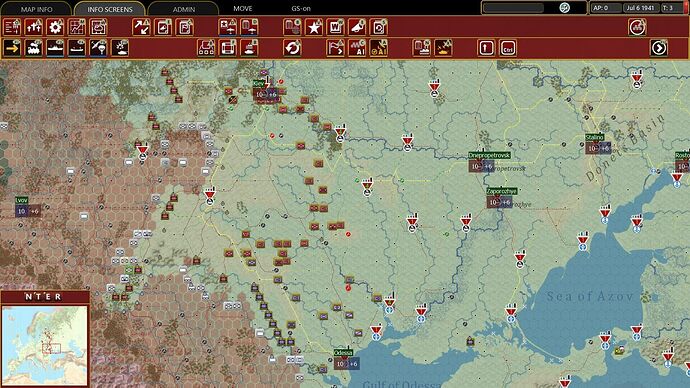Switch to the ADMIN tab
690x388 pixels.
184,9
